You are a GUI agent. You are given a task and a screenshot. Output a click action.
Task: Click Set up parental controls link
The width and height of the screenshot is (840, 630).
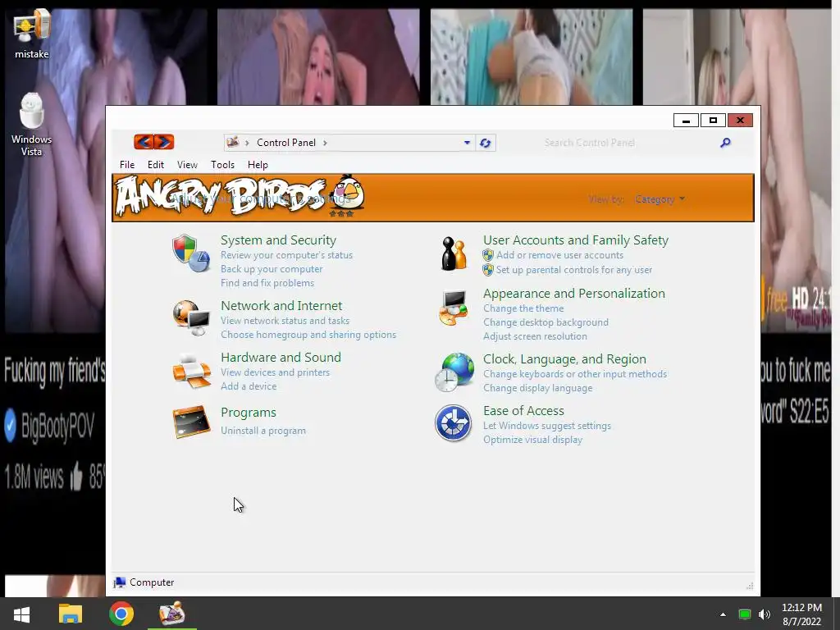(x=574, y=269)
